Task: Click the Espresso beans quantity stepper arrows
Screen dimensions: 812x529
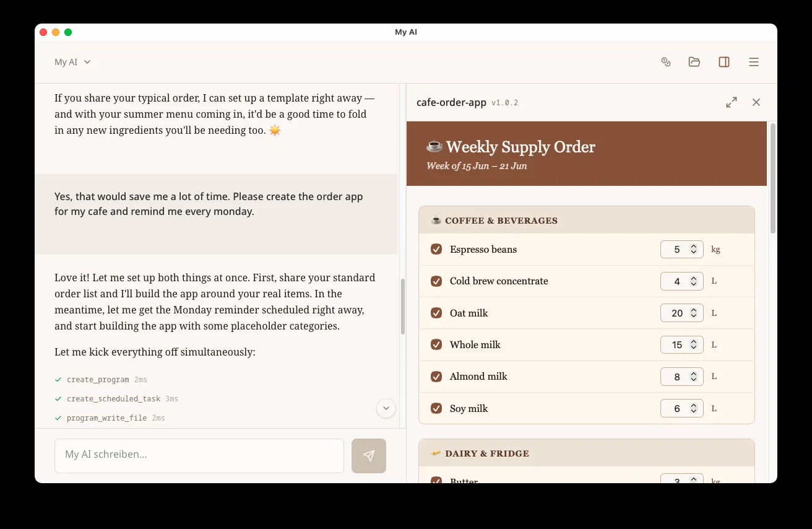Action: pyautogui.click(x=694, y=249)
